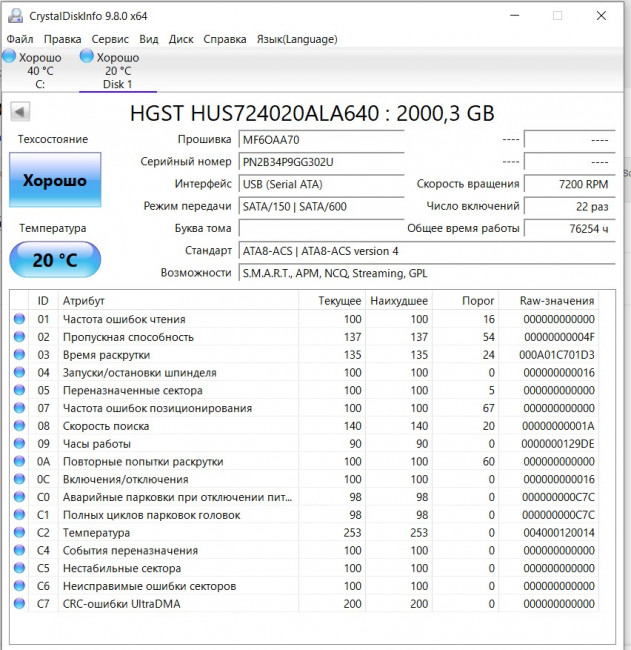Open the Вид menu
The image size is (631, 650).
point(148,39)
